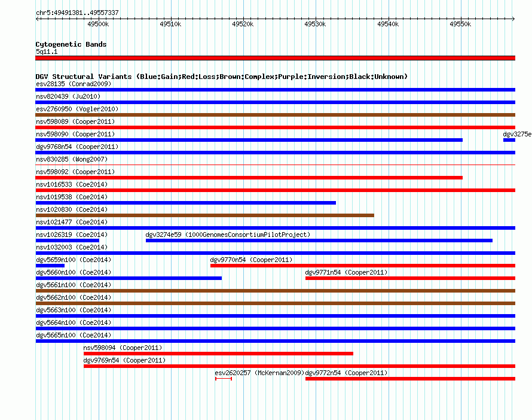Click the esv28135 (Conrad2009) variant bar

coord(275,90)
